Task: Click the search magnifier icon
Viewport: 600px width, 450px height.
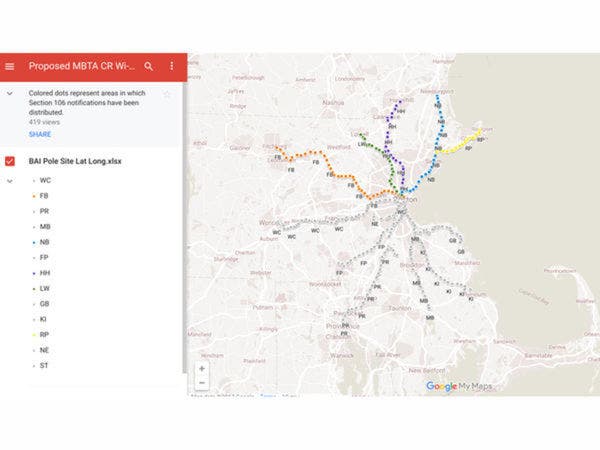Action: pos(149,66)
